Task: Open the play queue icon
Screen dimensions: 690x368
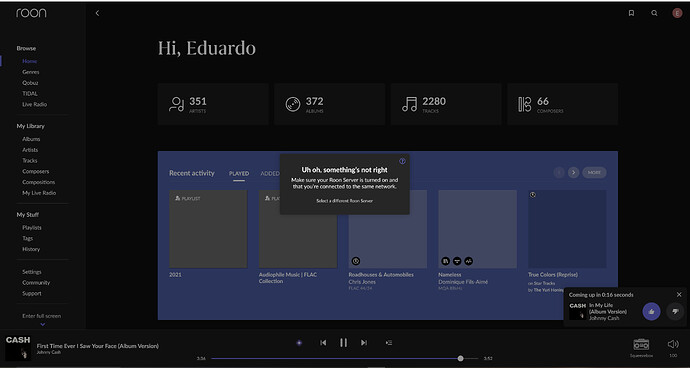Action: 389,342
